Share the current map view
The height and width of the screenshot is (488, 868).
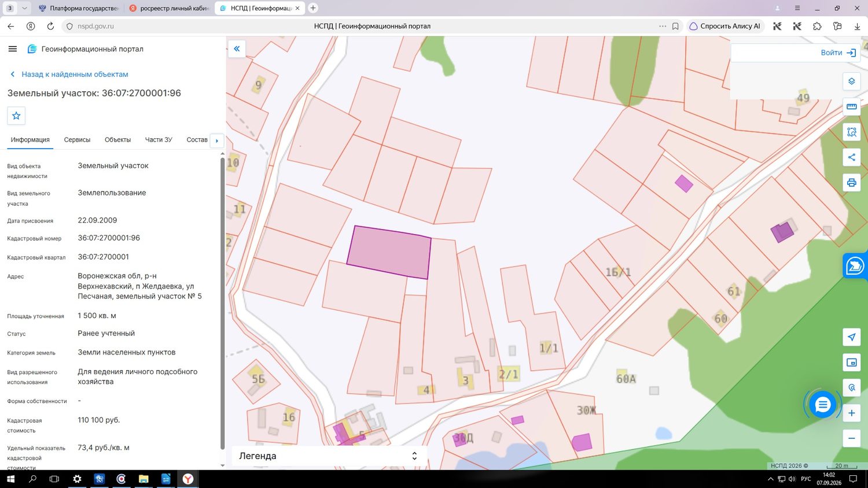pyautogui.click(x=851, y=157)
